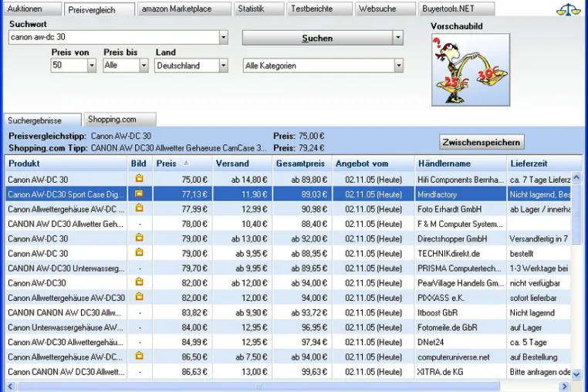The height and width of the screenshot is (392, 588).
Task: Open the amazon Marketplace tab
Action: click(x=184, y=8)
